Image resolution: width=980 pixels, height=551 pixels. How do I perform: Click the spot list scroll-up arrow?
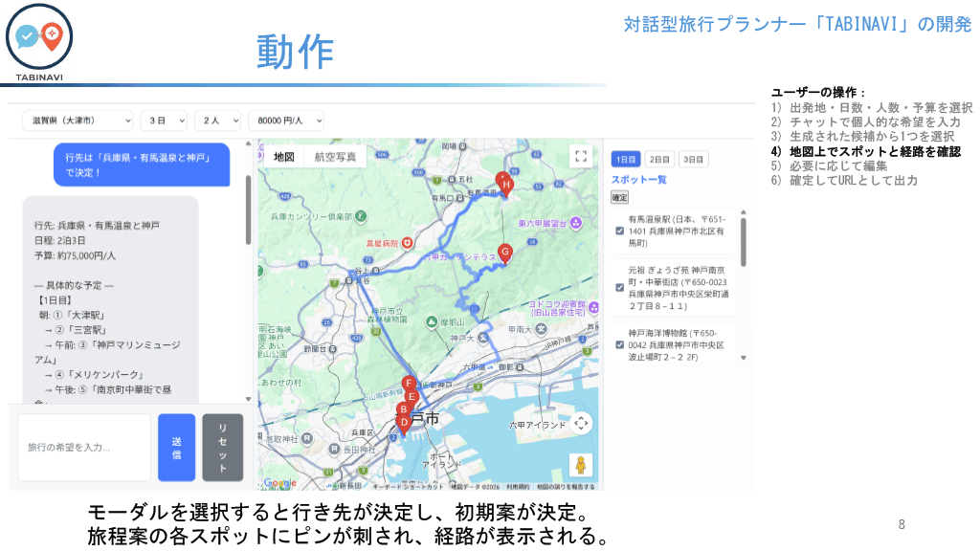(743, 212)
